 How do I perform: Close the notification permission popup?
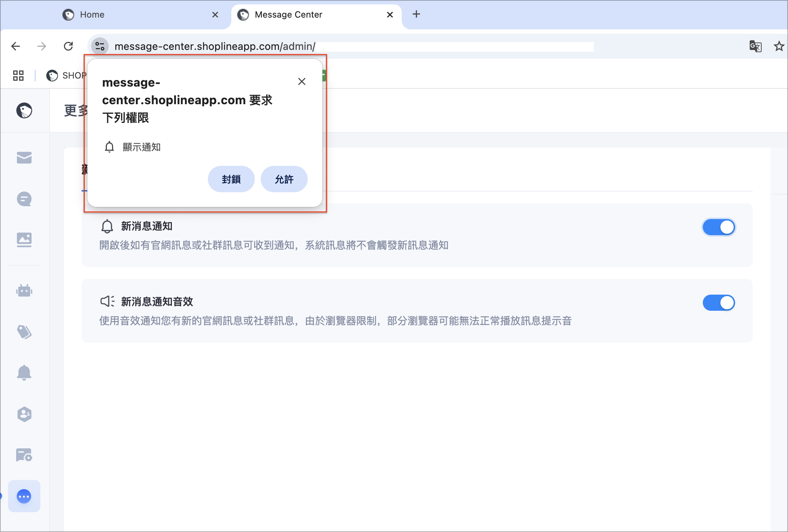302,81
